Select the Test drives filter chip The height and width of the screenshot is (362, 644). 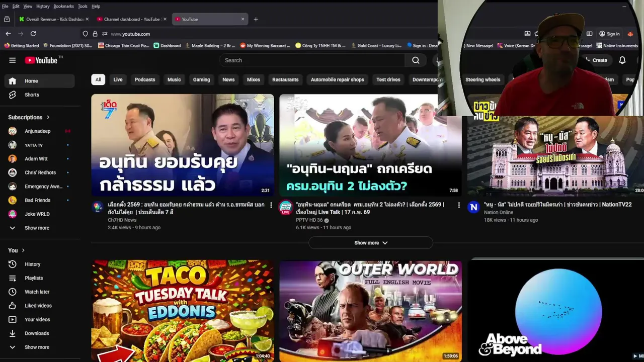tap(388, 79)
